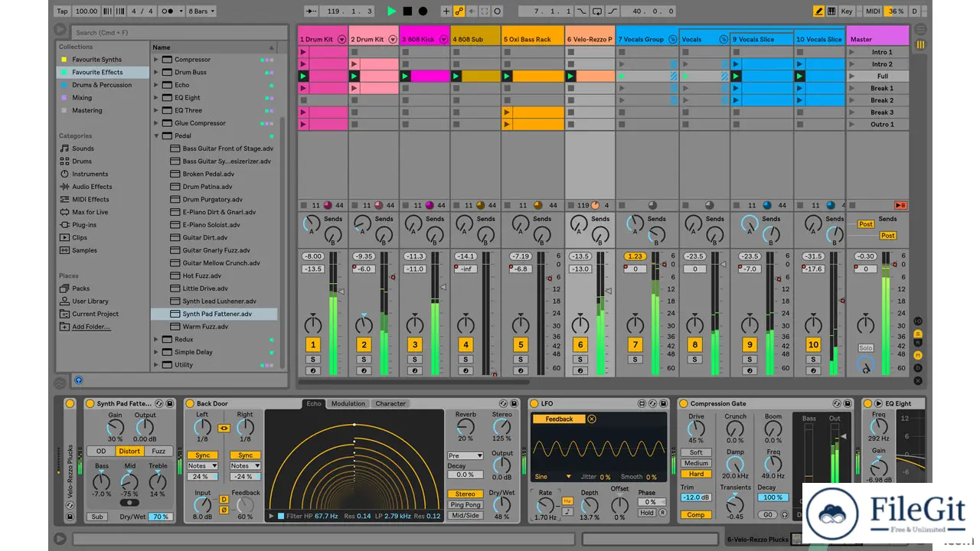
Task: Select Hot Fuzz.adv preset
Action: point(201,275)
